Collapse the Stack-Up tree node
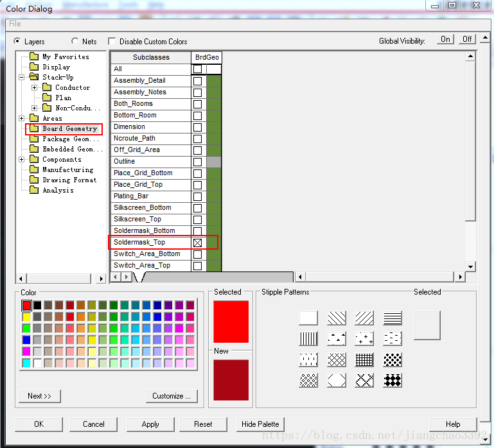The height and width of the screenshot is (448, 494). [21, 77]
